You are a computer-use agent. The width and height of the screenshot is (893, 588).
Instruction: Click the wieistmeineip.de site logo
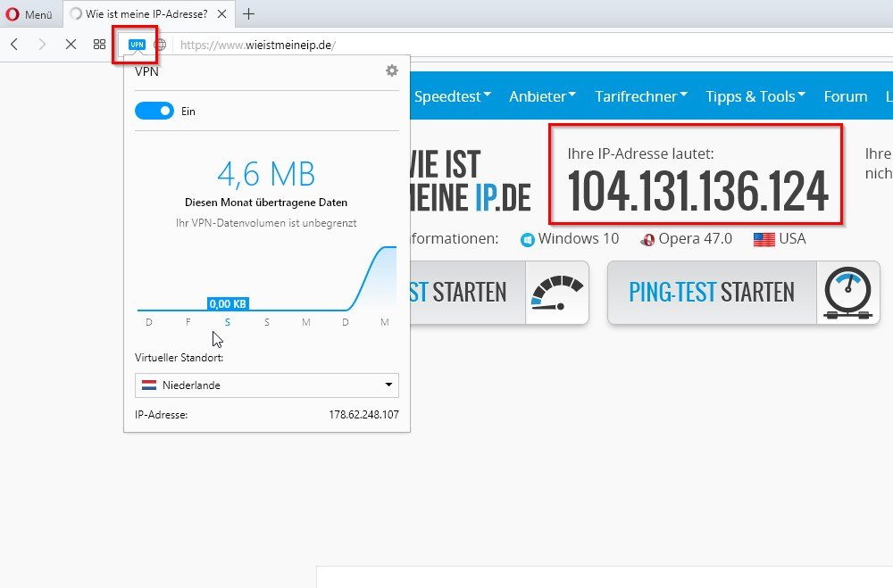coord(471,181)
